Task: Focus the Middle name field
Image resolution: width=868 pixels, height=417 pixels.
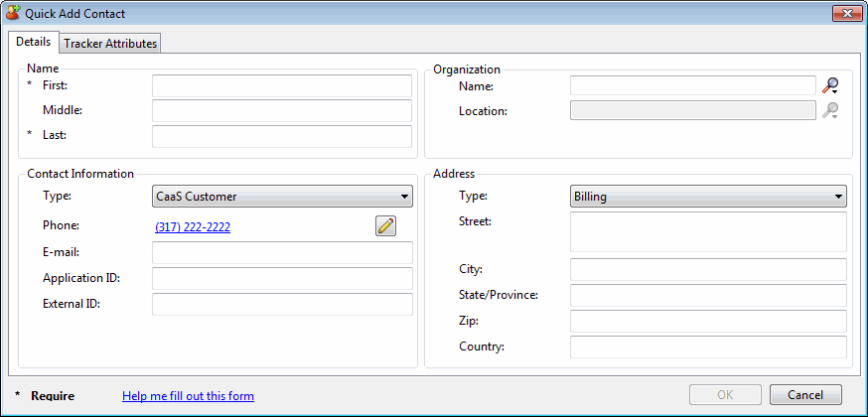Action: pos(282,110)
